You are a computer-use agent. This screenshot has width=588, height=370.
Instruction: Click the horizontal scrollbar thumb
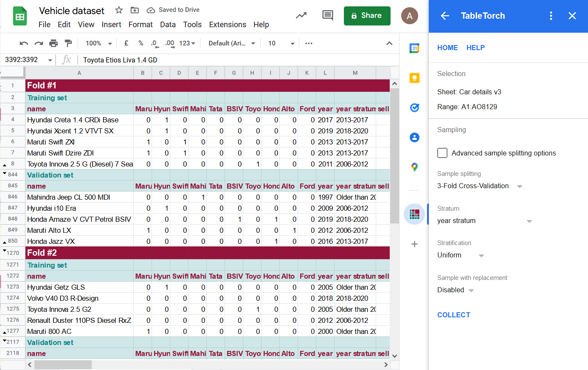coord(63,364)
